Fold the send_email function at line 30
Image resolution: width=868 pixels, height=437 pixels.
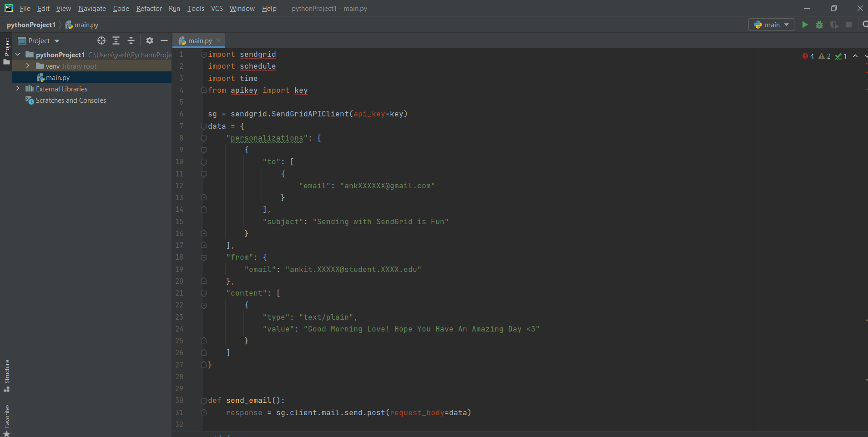point(204,401)
